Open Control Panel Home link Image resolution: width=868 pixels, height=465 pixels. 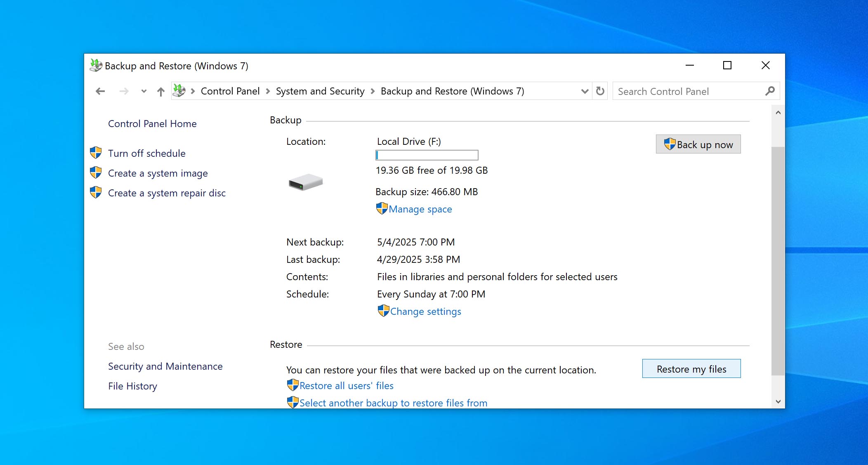[x=152, y=124]
